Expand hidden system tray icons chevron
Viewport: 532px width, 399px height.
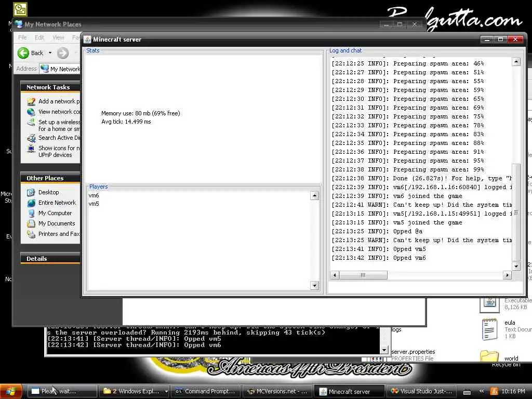[482, 391]
